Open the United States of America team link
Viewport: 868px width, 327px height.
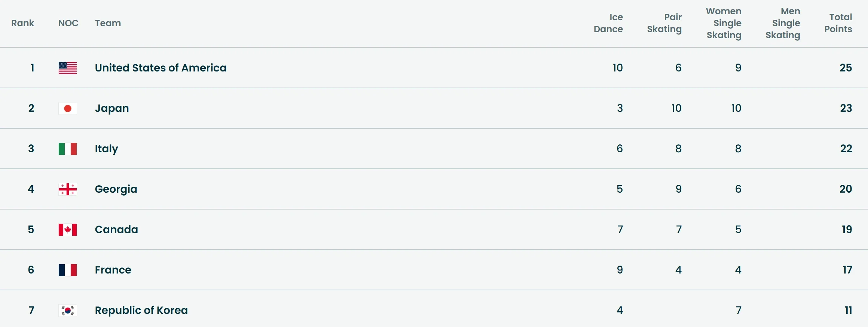click(x=161, y=68)
